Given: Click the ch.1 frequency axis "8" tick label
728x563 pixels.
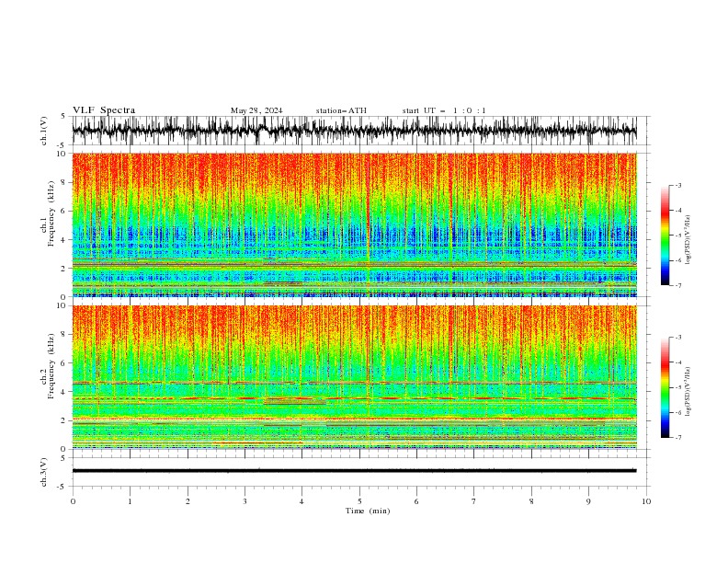Looking at the screenshot, I should tap(64, 182).
